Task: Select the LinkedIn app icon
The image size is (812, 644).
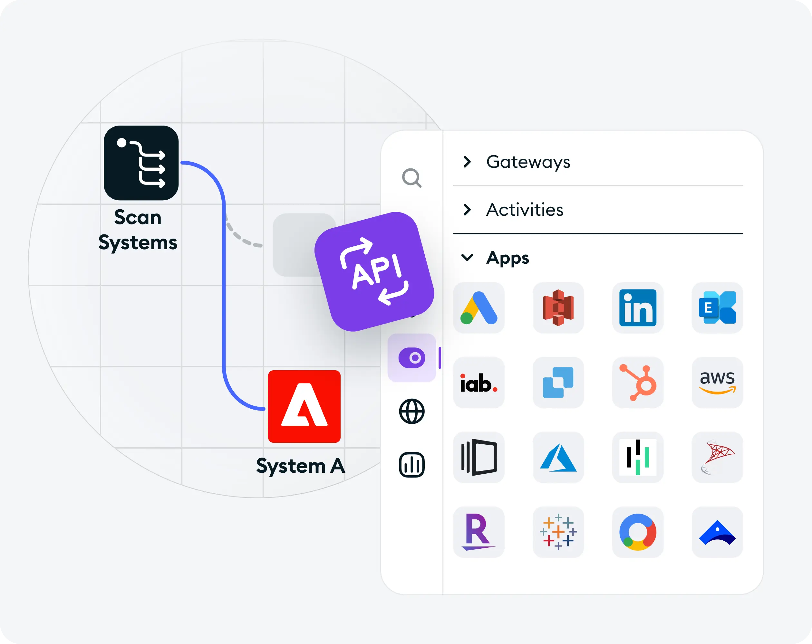Action: point(638,308)
